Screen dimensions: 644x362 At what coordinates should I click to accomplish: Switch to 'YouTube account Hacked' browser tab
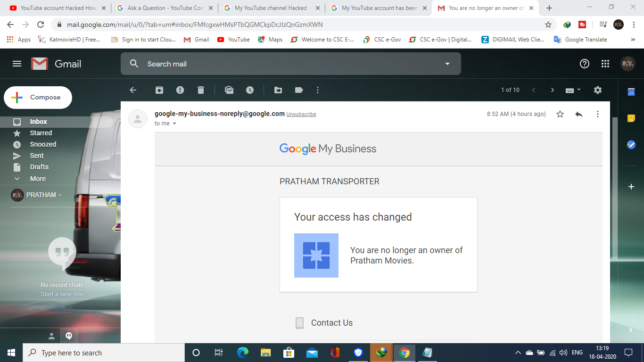point(58,8)
